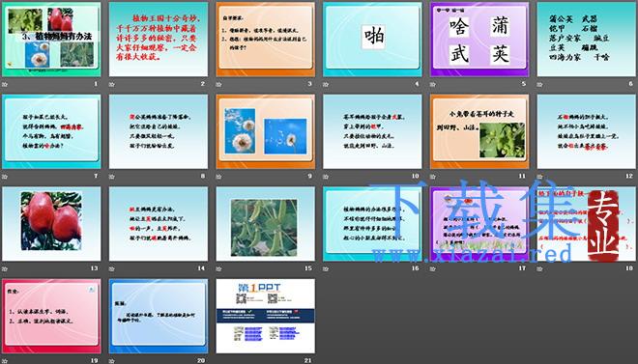Select slide 9 with two dandelion photos
The width and height of the screenshot is (638, 364).
pyautogui.click(x=265, y=131)
